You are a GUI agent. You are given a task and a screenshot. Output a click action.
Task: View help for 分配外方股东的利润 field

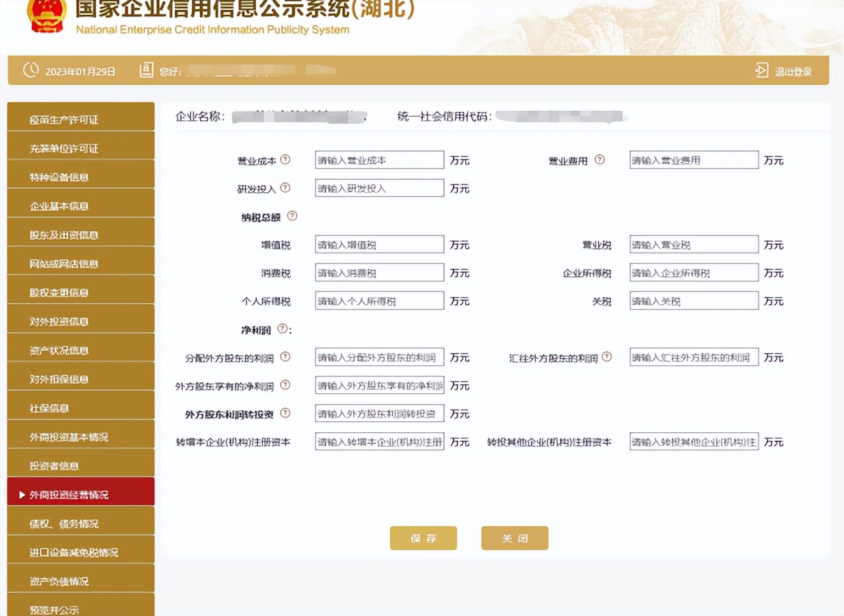click(284, 357)
